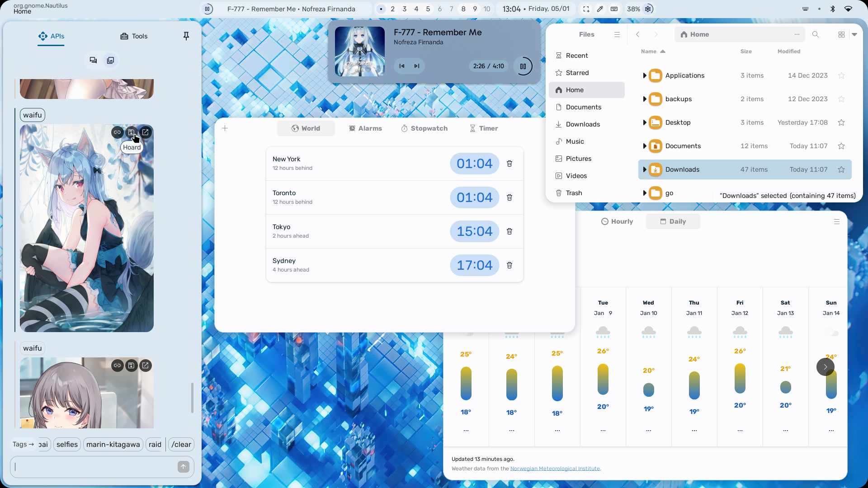Switch to Hourly weather forecast
Viewport: 868px width, 488px height.
click(x=617, y=221)
